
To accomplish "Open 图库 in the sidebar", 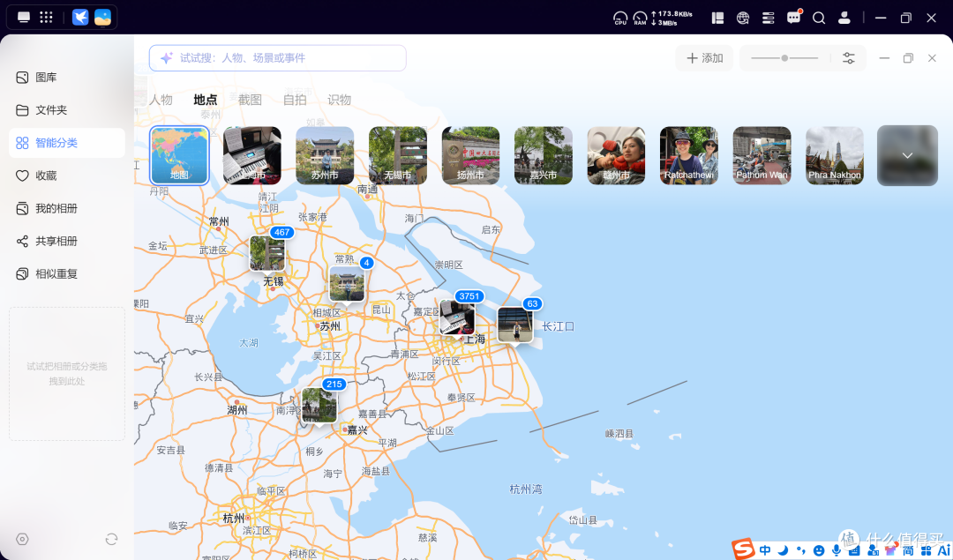I will pos(67,77).
